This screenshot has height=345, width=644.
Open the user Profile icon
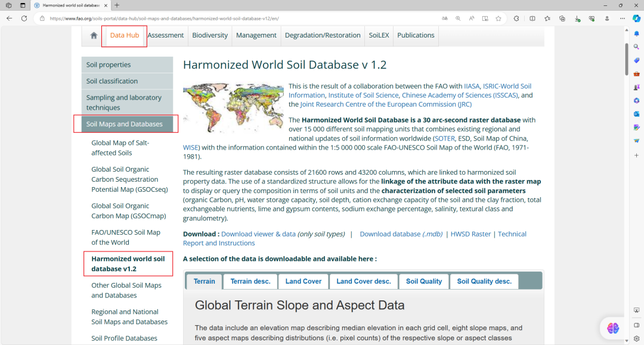[x=606, y=18]
